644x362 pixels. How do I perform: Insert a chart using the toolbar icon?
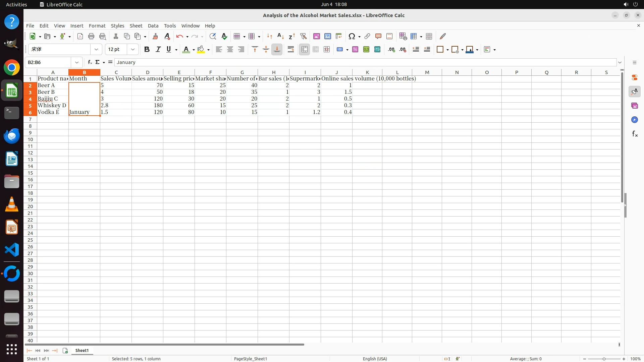click(x=328, y=36)
